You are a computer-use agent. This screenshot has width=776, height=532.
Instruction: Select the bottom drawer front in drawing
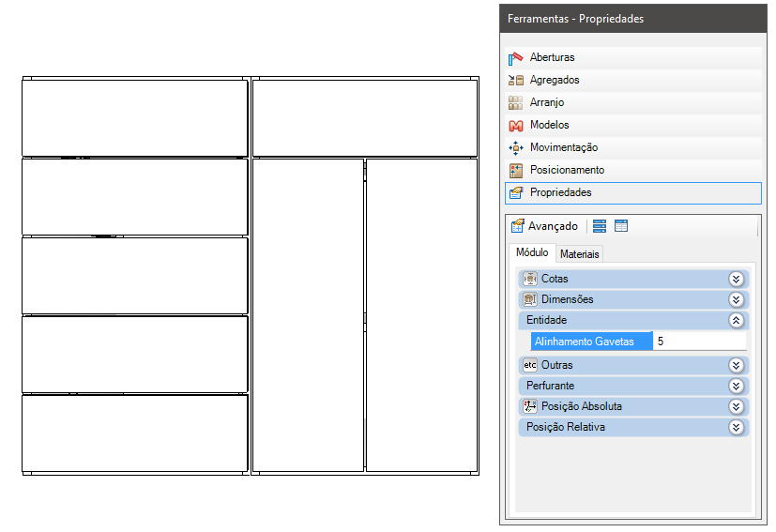[x=134, y=433]
